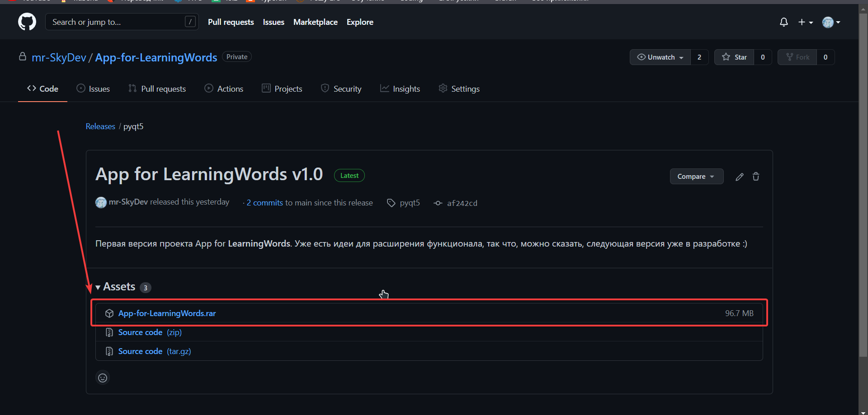The image size is (868, 415).
Task: Open the Security tab
Action: 341,89
